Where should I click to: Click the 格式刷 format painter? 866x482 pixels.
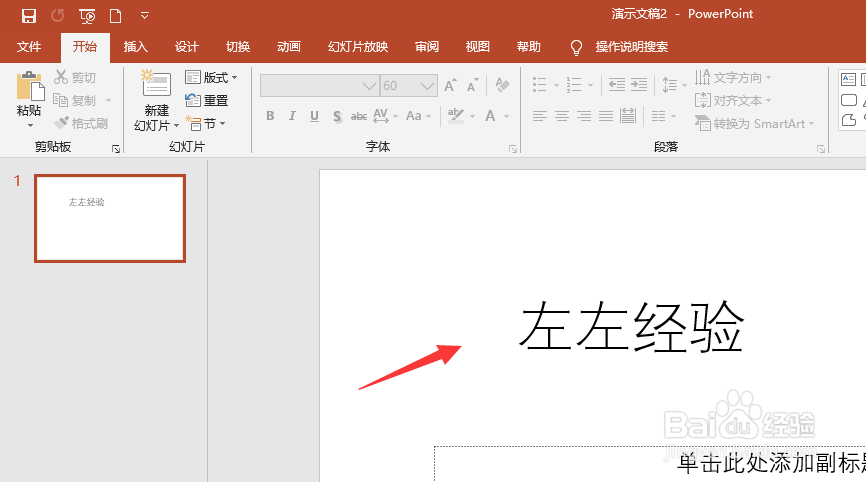[81, 123]
